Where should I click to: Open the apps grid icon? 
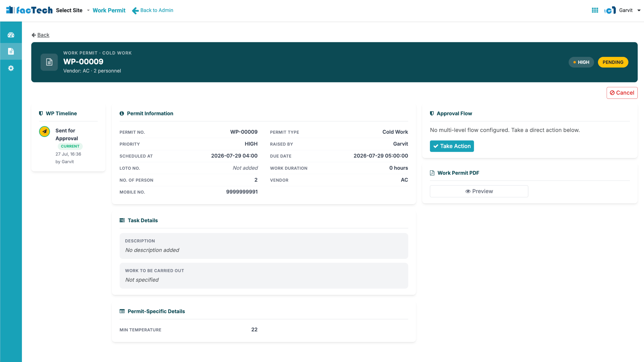[x=595, y=10]
